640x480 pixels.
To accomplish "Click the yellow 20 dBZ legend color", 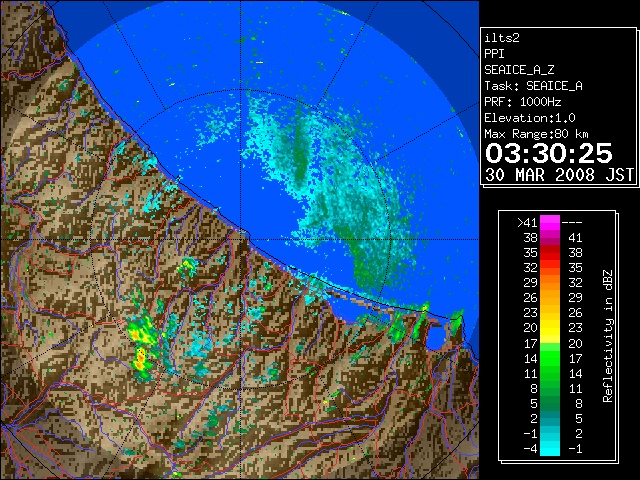I will click(550, 328).
